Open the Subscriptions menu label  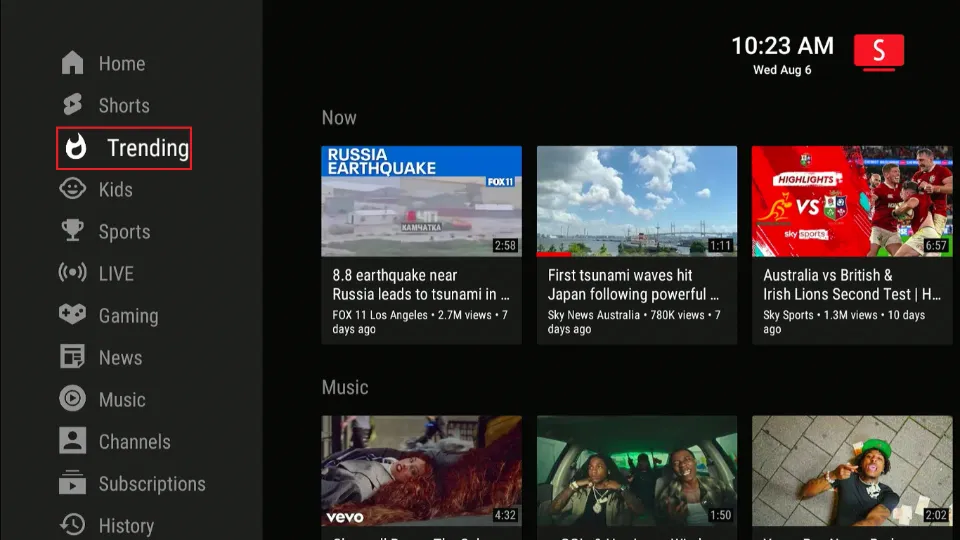click(152, 484)
